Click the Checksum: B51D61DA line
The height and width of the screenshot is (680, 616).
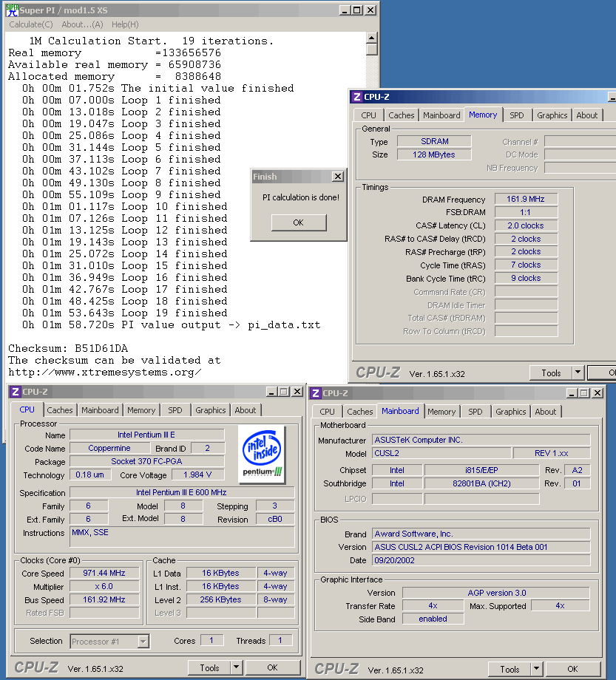[68, 349]
